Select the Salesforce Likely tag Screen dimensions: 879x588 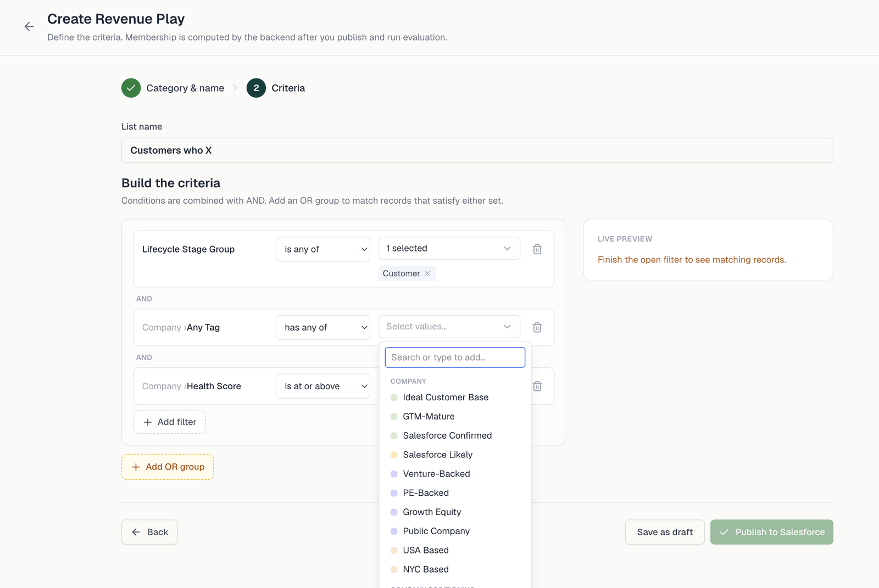(455, 455)
